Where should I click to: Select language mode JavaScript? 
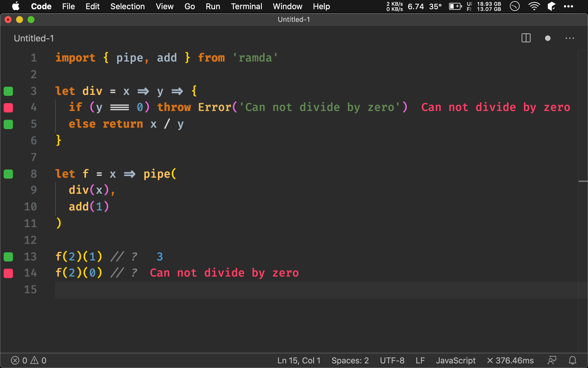point(456,361)
